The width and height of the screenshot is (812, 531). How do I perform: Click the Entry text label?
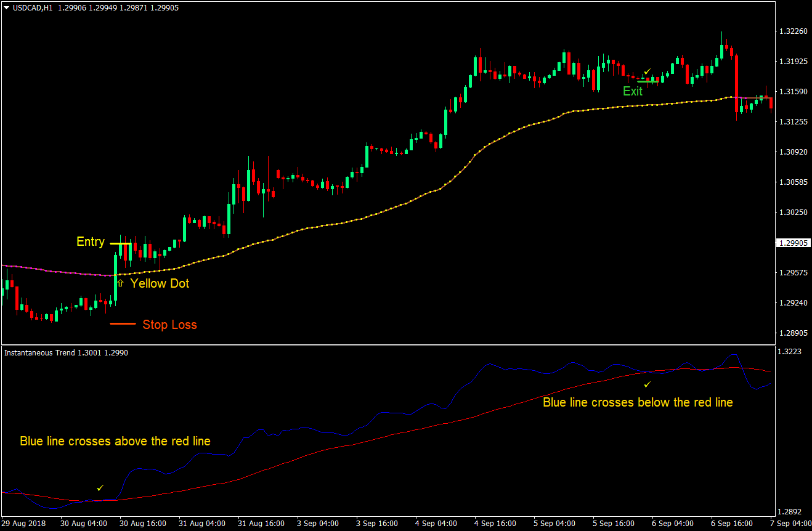[x=91, y=242]
